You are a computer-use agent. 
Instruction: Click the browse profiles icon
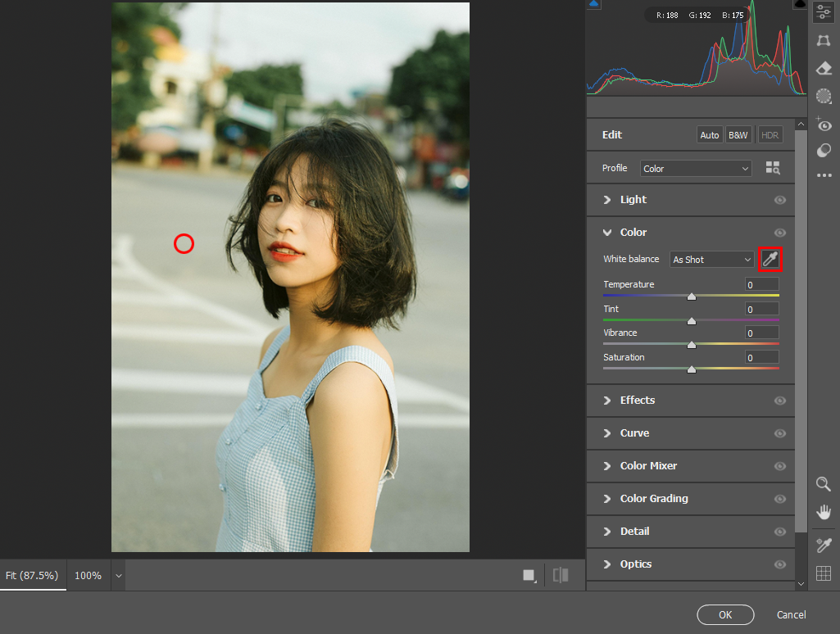point(772,168)
